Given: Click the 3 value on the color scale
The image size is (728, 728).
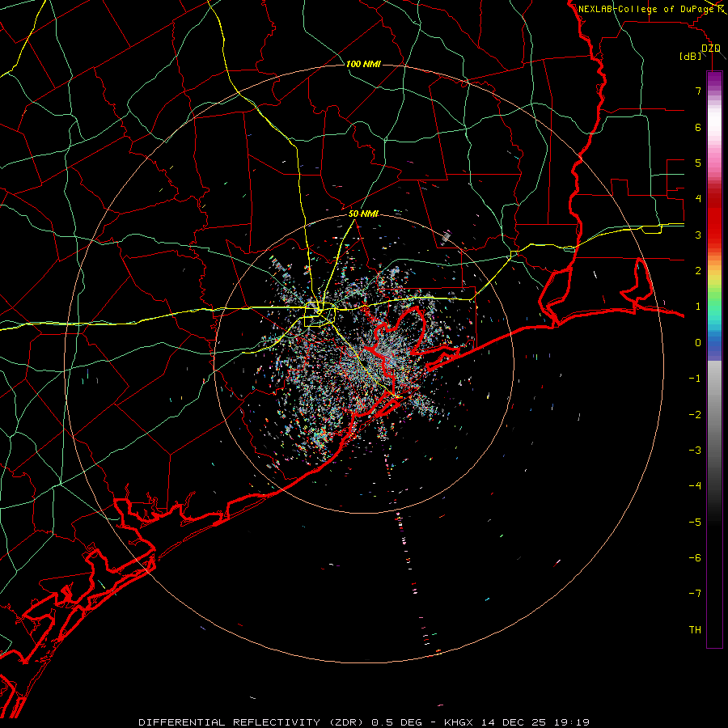Looking at the screenshot, I should coord(698,235).
